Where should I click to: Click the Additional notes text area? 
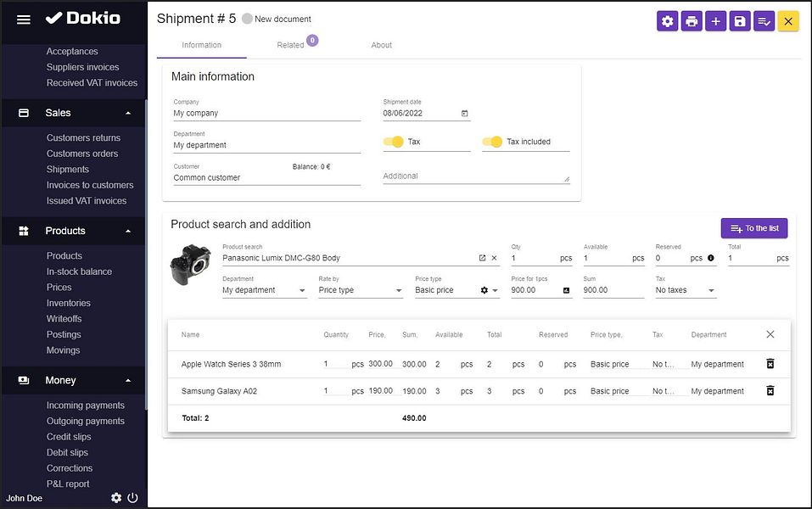pyautogui.click(x=477, y=176)
